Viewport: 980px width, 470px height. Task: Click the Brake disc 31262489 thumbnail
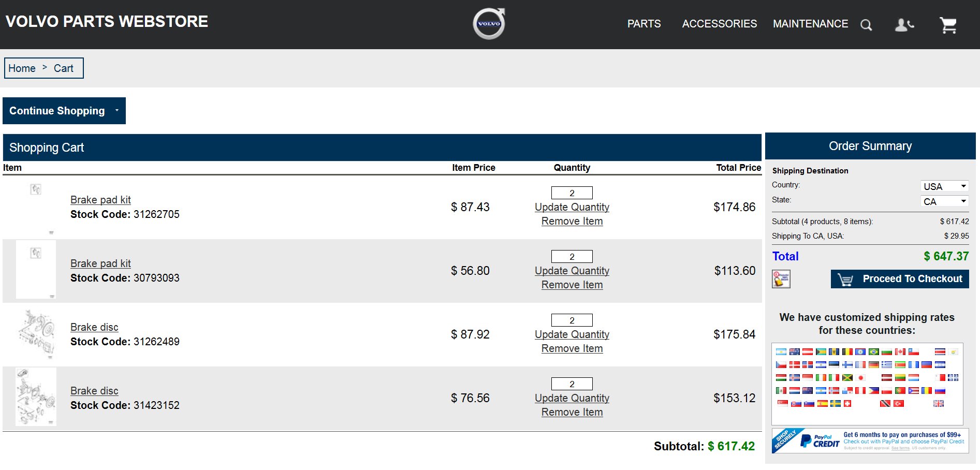coord(36,334)
